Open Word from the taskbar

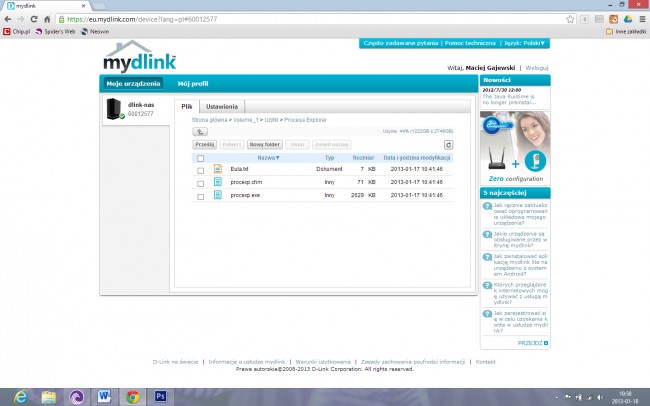click(x=104, y=397)
